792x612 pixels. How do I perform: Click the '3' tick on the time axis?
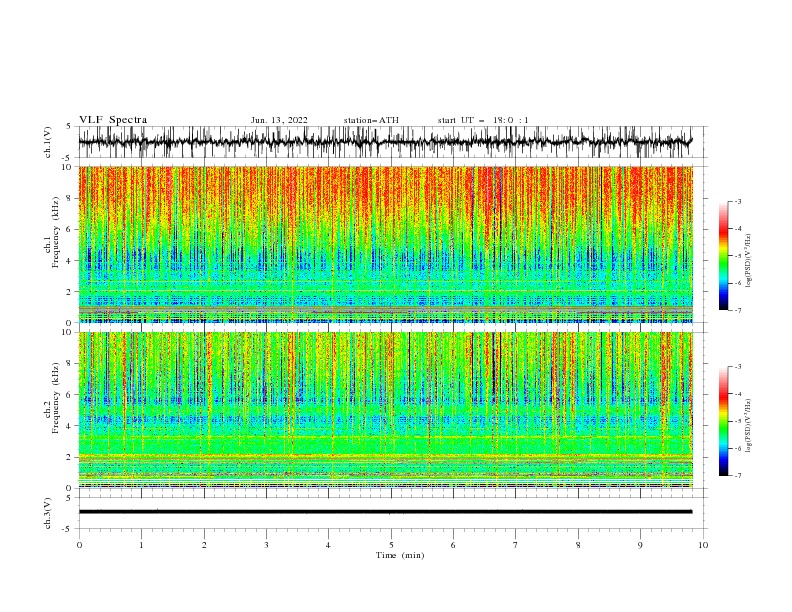click(266, 545)
